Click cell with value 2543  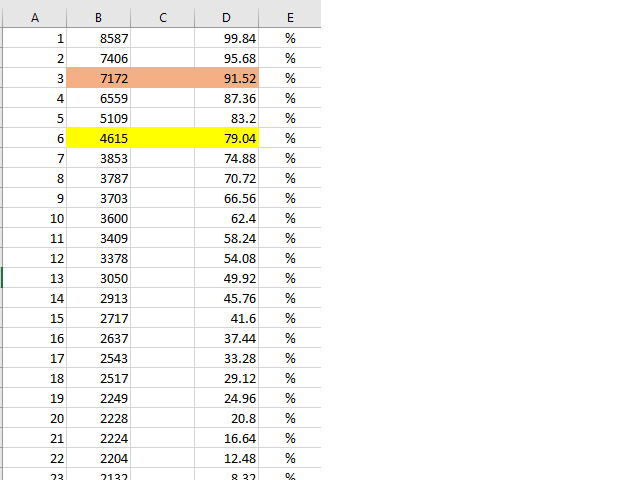tap(98, 358)
